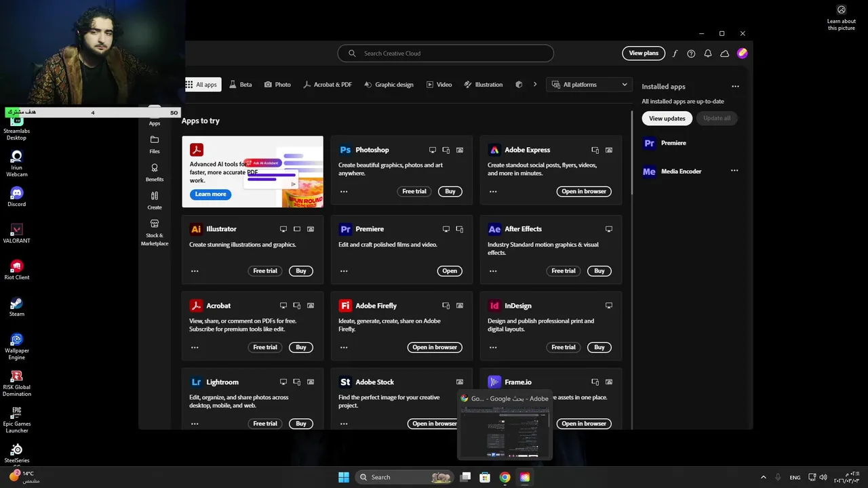Click View updates button
Image resolution: width=868 pixels, height=488 pixels.
pos(667,119)
